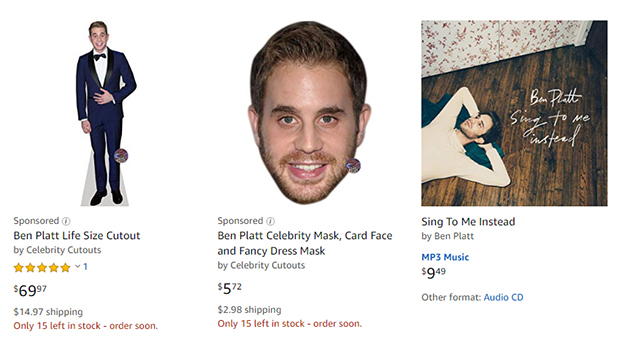Open the Ben Platt Life Size Cutout title
Screen dimensions: 620x361
[x=77, y=236]
